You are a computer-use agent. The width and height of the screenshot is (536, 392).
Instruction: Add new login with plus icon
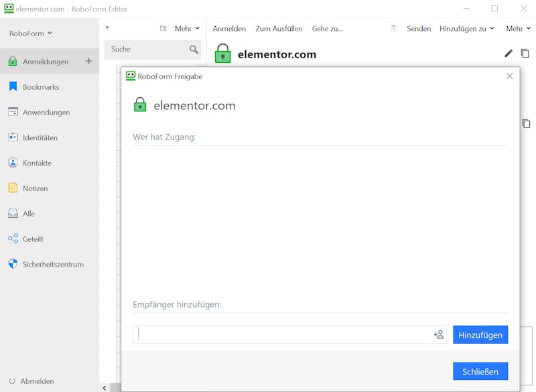point(88,61)
